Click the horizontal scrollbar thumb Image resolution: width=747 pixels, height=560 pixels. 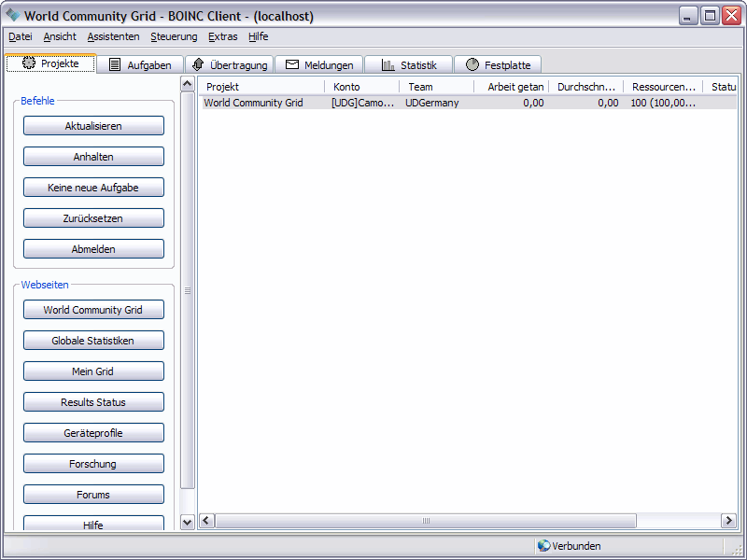[426, 521]
